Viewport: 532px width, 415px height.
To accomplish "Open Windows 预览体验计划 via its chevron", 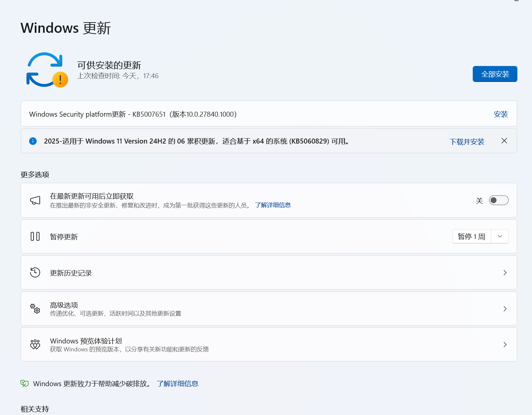I will click(x=505, y=344).
